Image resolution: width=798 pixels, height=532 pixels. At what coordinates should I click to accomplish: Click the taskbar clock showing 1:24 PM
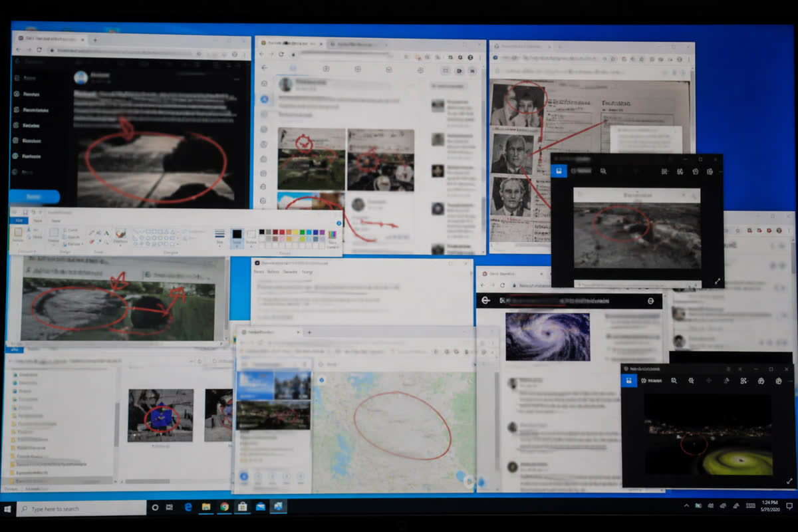click(x=769, y=506)
